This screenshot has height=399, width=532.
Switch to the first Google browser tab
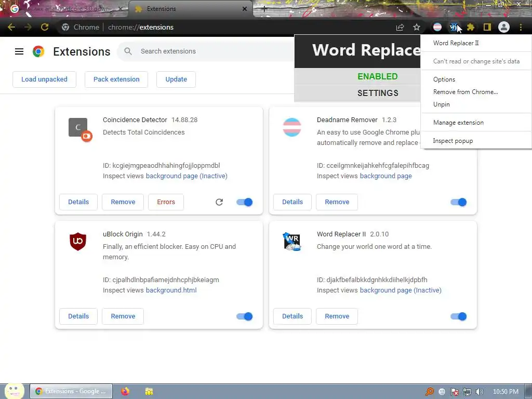pos(64,9)
